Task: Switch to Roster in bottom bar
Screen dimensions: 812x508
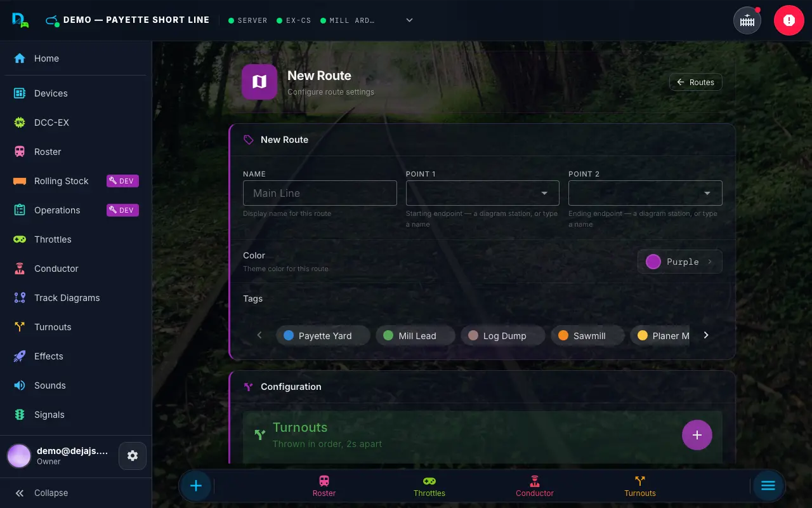Action: click(x=324, y=486)
